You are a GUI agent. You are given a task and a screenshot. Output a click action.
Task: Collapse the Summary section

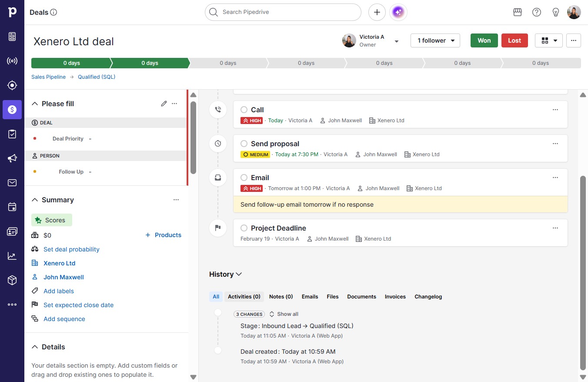tap(35, 200)
